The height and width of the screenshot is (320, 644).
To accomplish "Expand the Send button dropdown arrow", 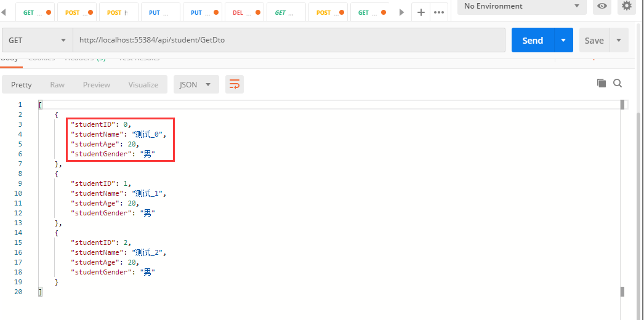I will (563, 40).
